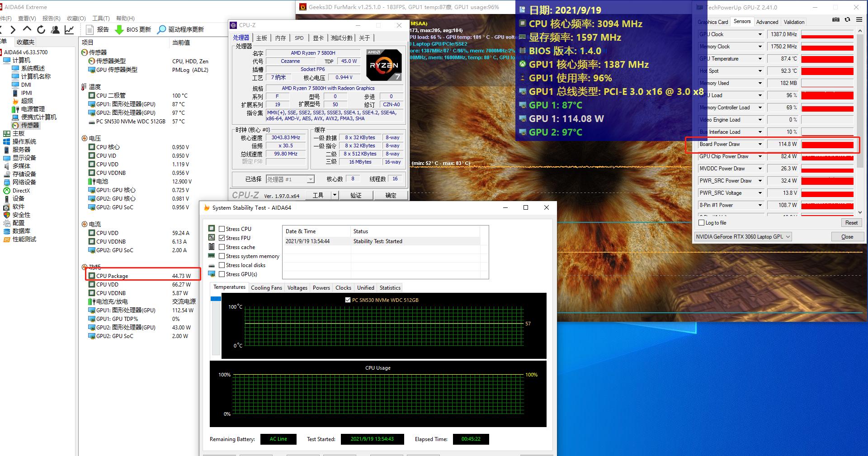Image resolution: width=868 pixels, height=456 pixels.
Task: Click the GPU-Z refresh icon
Action: [x=848, y=20]
